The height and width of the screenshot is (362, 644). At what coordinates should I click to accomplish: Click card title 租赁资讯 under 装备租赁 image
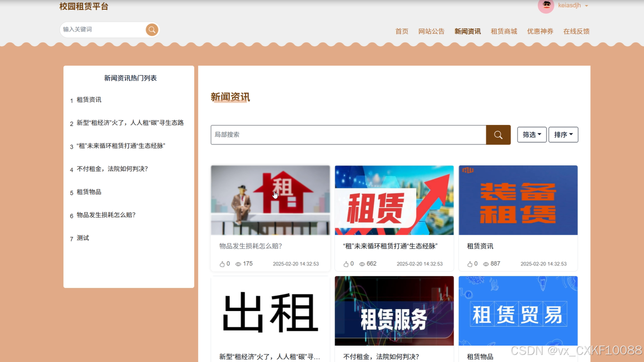tap(480, 246)
